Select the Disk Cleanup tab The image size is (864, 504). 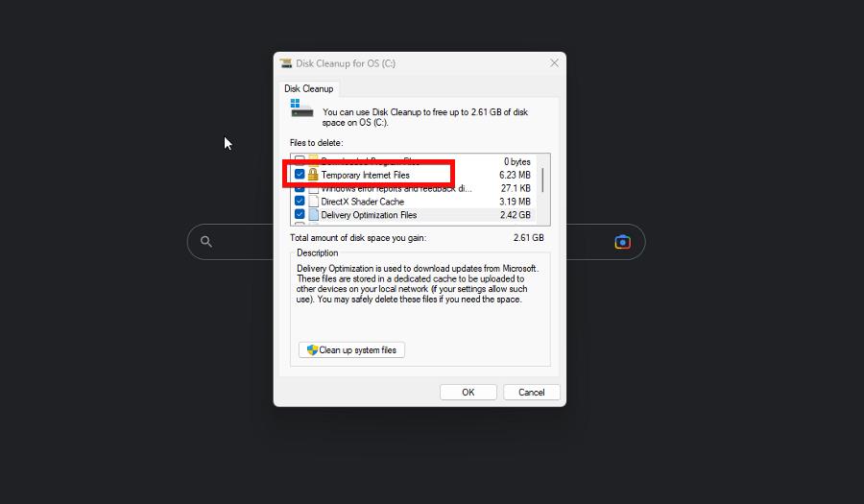308,88
